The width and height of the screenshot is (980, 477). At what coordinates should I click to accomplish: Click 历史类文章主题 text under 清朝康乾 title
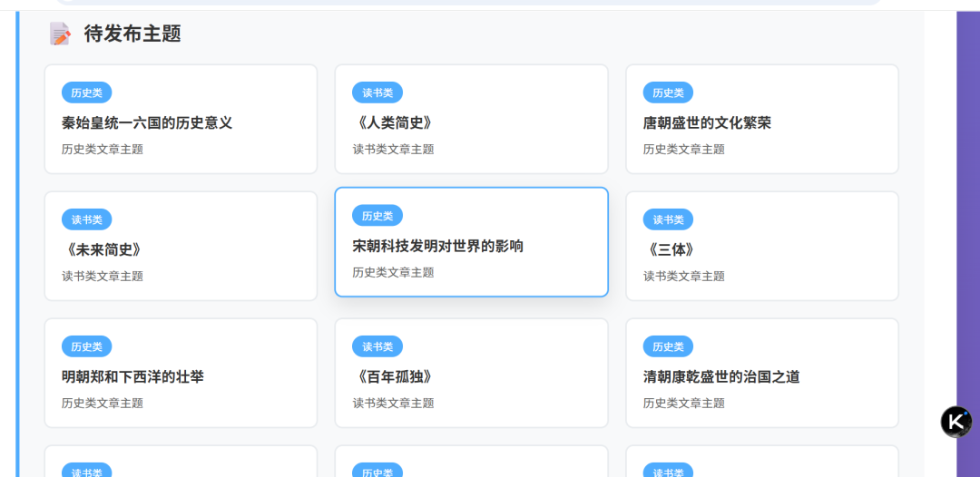(x=684, y=403)
